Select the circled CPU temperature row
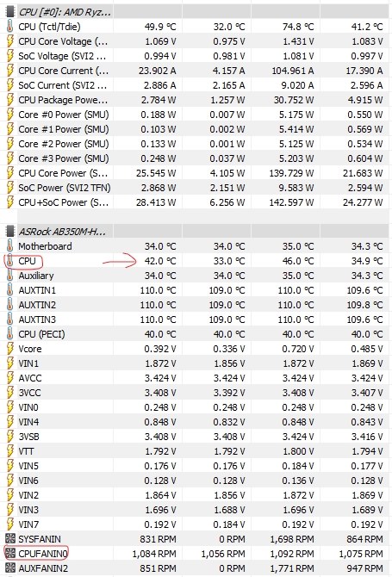The width and height of the screenshot is (392, 577). tap(196, 261)
